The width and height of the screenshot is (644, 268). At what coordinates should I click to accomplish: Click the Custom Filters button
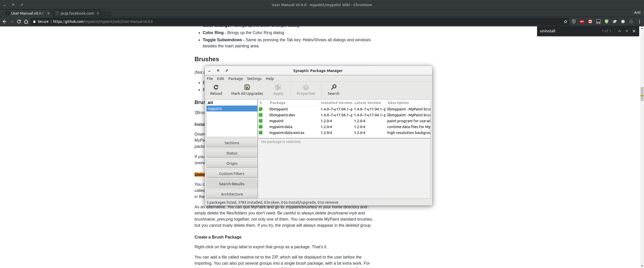232,174
